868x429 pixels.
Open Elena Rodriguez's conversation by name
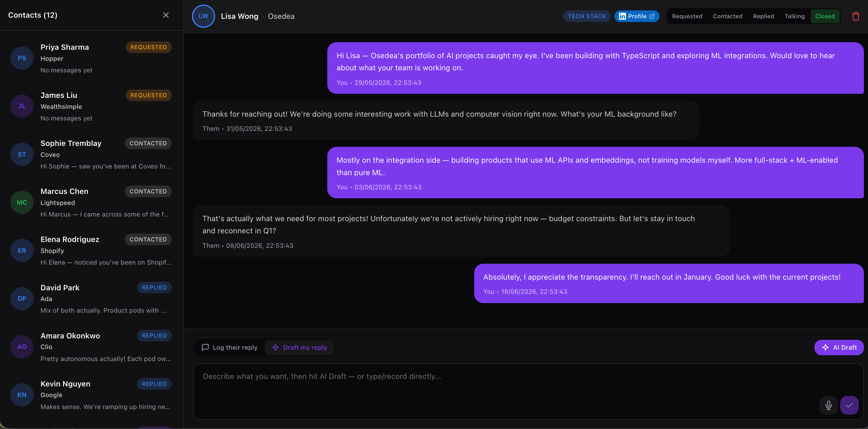coord(70,239)
